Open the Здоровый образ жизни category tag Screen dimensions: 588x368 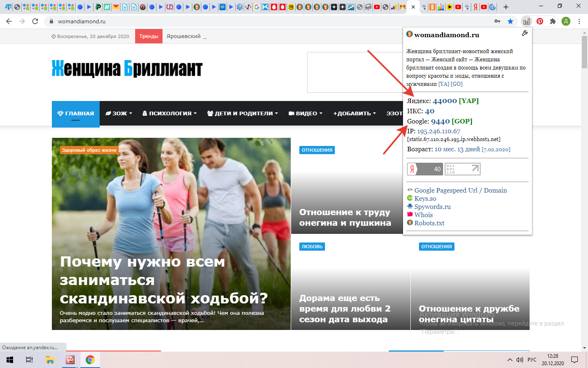coord(89,150)
